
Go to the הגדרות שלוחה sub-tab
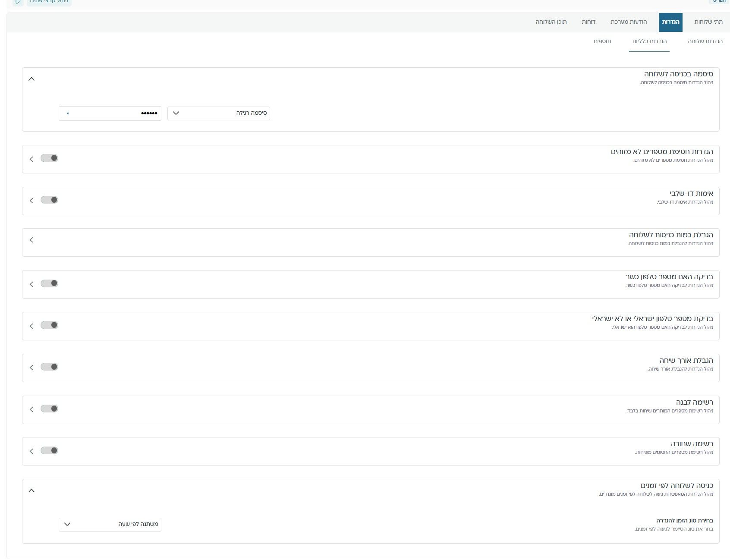(x=705, y=41)
